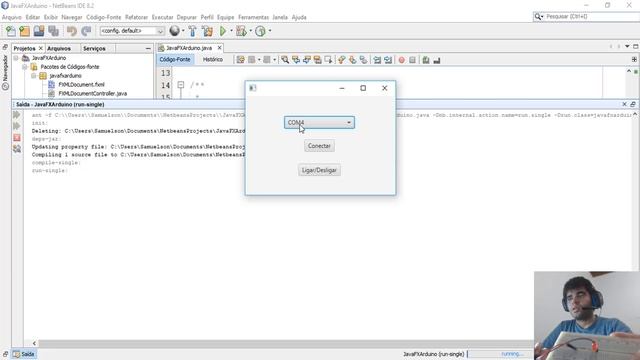Click the Debug Project icon

(x=241, y=31)
